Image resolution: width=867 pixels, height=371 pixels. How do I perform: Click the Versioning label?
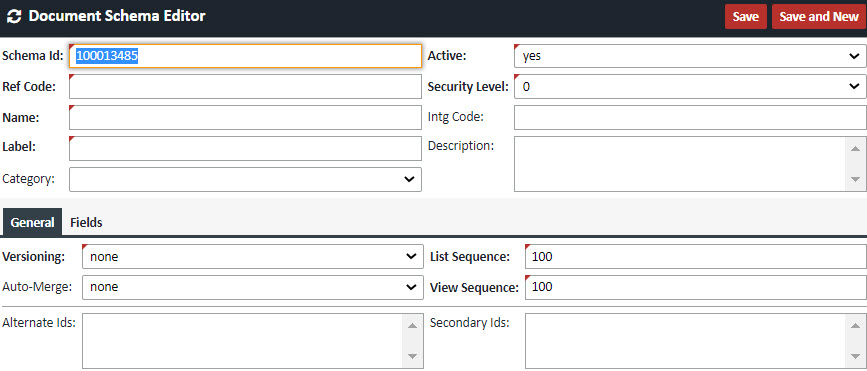tap(33, 257)
